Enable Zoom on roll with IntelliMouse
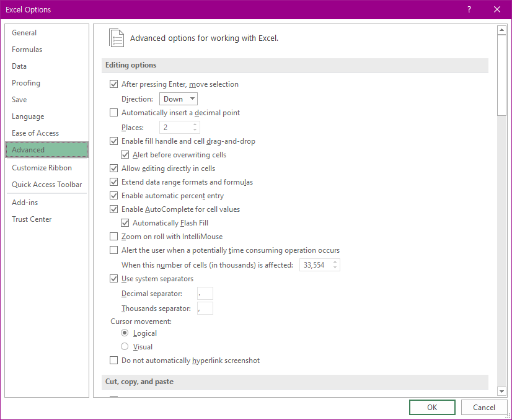Screen dimensions: 512x420 point(113,237)
